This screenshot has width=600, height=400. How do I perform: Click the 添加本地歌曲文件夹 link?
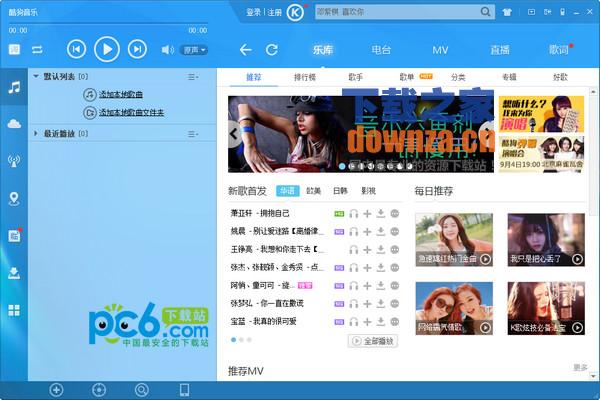point(131,113)
